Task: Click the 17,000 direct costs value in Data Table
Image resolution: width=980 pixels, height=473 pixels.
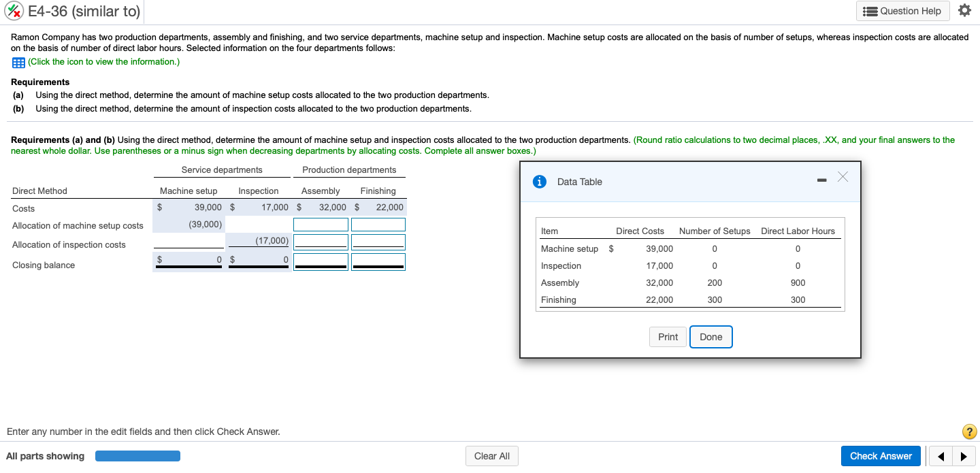Action: point(659,265)
